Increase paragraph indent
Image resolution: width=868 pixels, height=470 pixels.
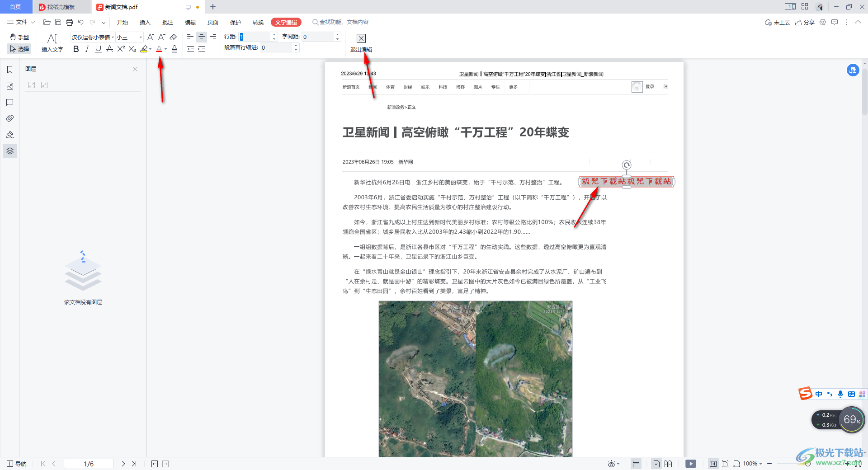pyautogui.click(x=190, y=49)
